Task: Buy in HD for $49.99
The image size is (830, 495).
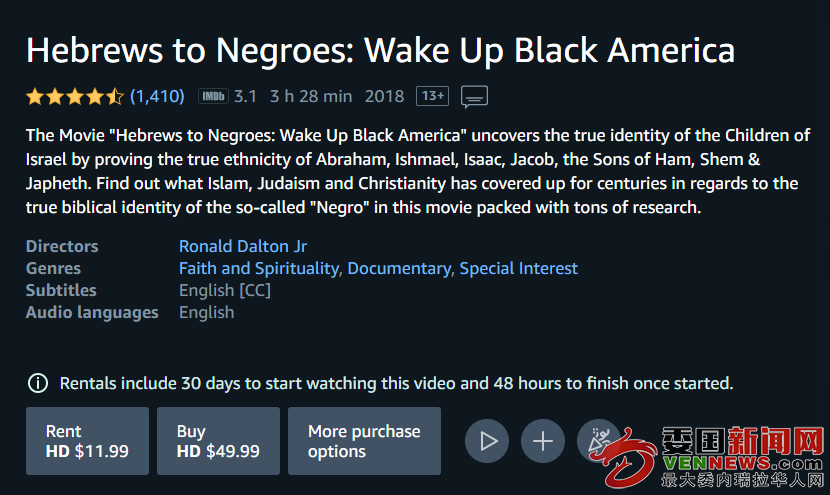Action: coord(218,441)
